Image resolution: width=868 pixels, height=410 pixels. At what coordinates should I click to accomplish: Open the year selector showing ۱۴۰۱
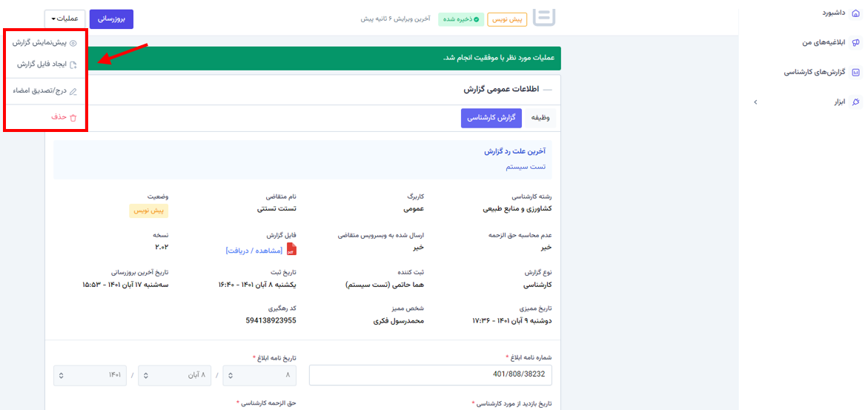(x=90, y=375)
